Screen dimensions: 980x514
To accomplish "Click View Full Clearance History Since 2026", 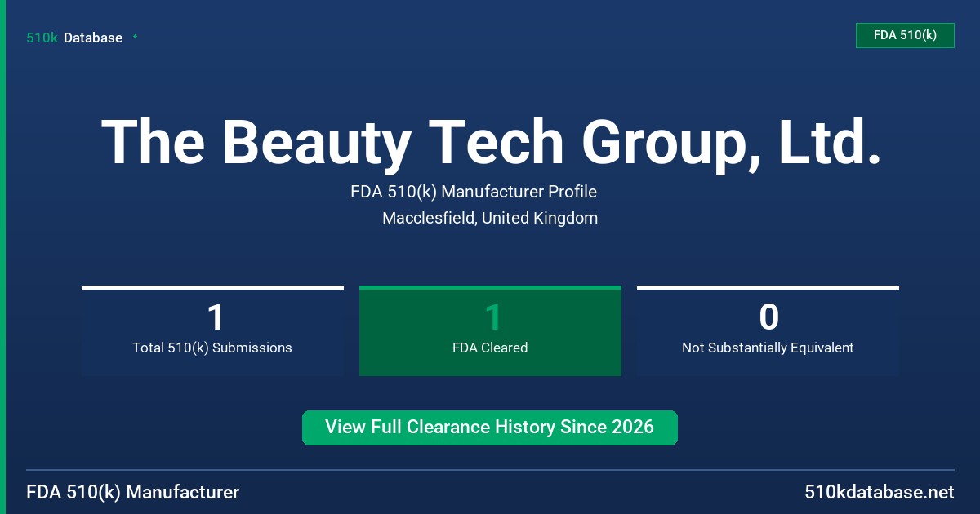I will point(490,428).
